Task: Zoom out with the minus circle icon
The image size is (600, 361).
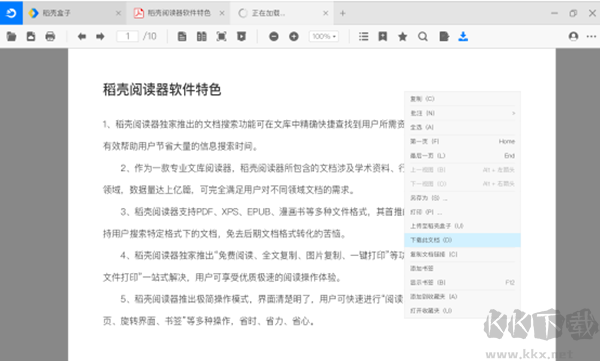Action: click(274, 36)
